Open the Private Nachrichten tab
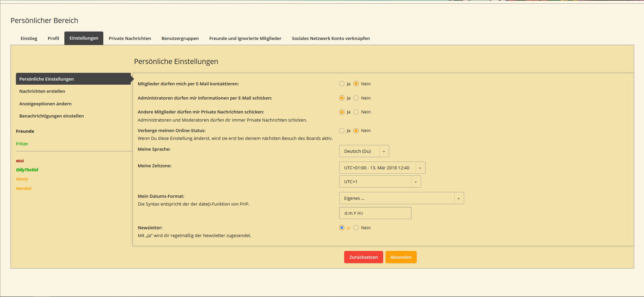 (x=130, y=38)
